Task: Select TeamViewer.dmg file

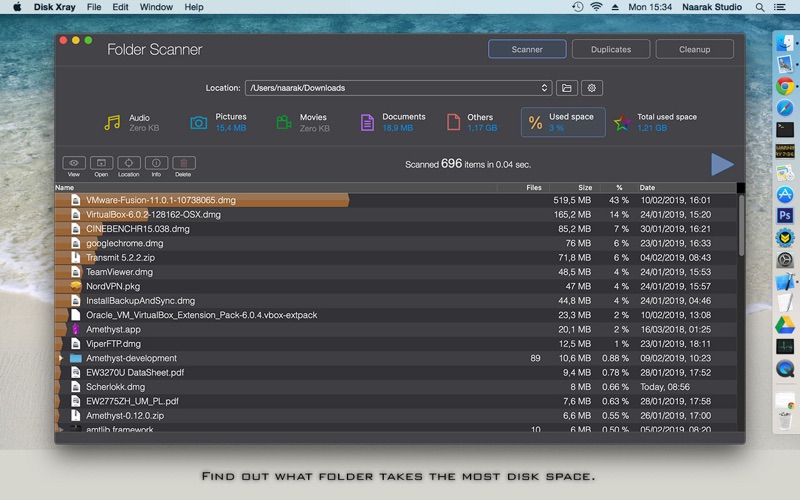Action: [x=395, y=272]
